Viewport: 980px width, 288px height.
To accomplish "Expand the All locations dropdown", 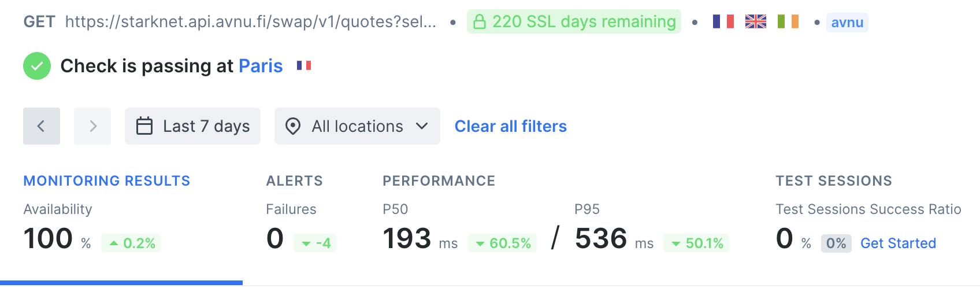I will [357, 126].
